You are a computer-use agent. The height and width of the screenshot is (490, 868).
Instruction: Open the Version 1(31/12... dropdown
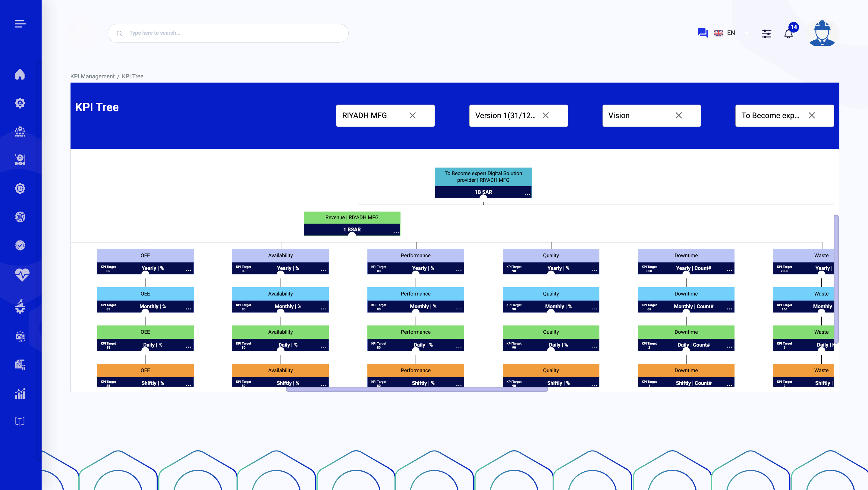[518, 116]
